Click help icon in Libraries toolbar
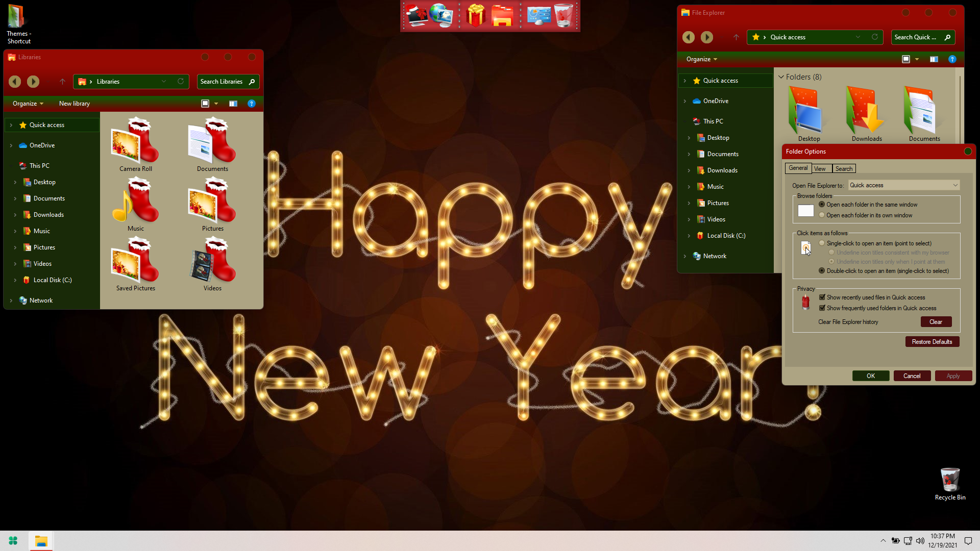 click(x=251, y=104)
